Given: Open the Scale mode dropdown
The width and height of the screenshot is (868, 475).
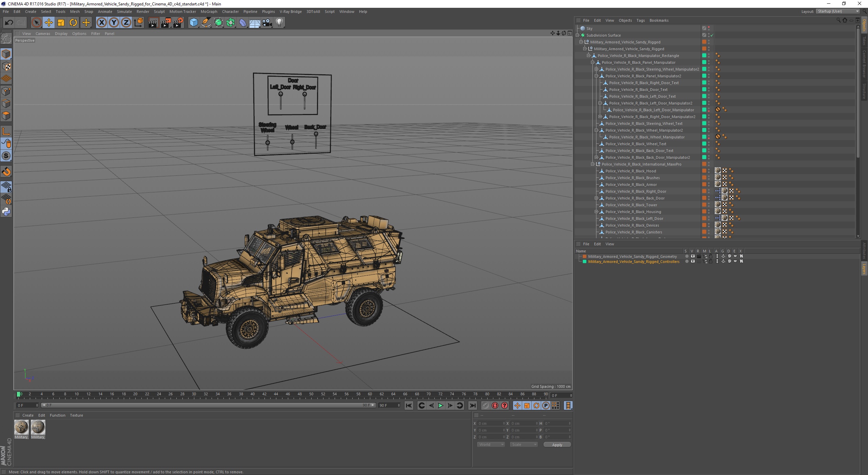Looking at the screenshot, I should (524, 444).
